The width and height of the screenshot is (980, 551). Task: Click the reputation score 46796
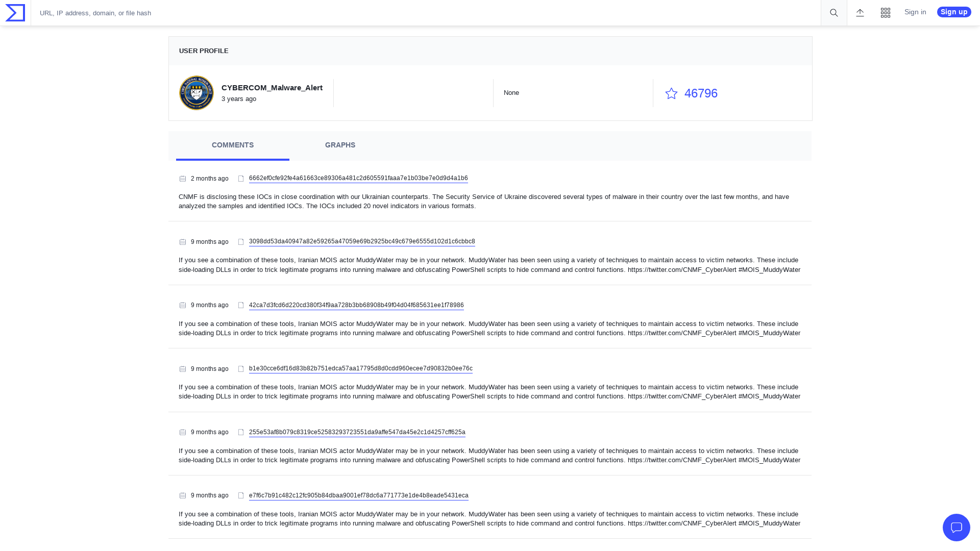(x=701, y=93)
